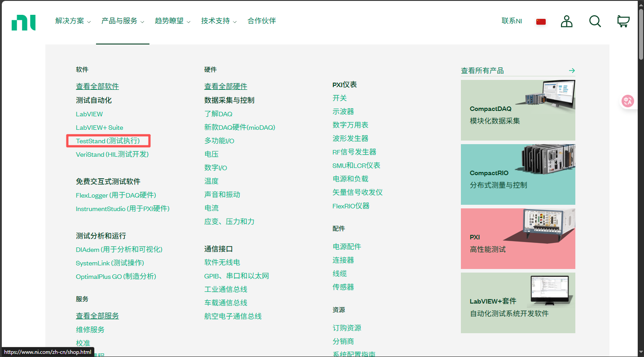This screenshot has width=644, height=357.
Task: Open TestStand (测试执行) link
Action: click(x=108, y=141)
